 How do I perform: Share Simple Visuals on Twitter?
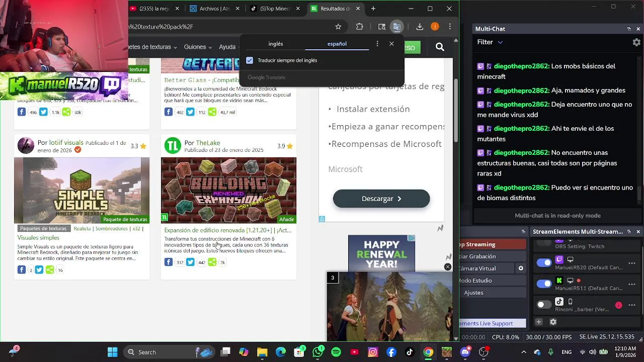click(x=39, y=270)
